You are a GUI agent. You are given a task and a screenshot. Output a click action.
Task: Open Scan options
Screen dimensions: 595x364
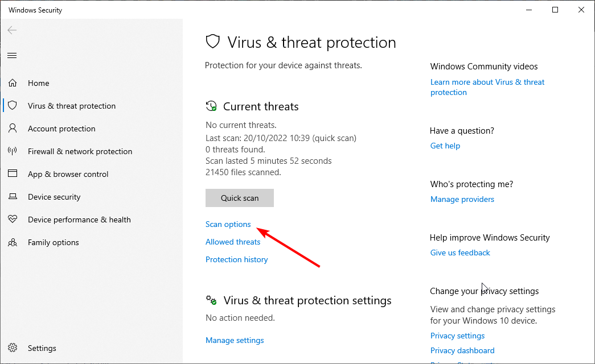tap(228, 224)
